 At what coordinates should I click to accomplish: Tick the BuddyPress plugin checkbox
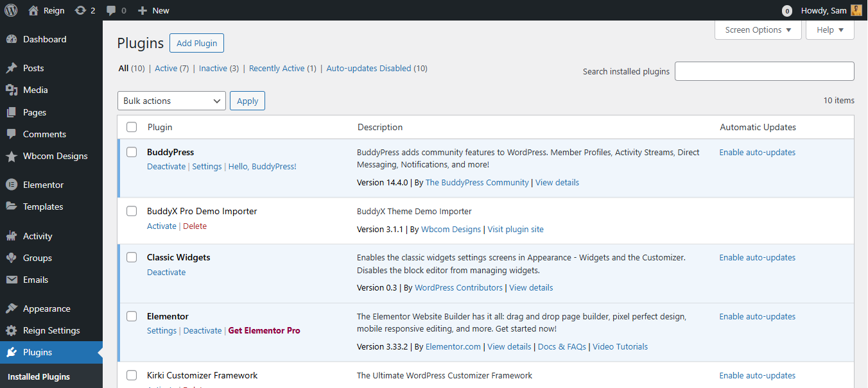pos(132,152)
